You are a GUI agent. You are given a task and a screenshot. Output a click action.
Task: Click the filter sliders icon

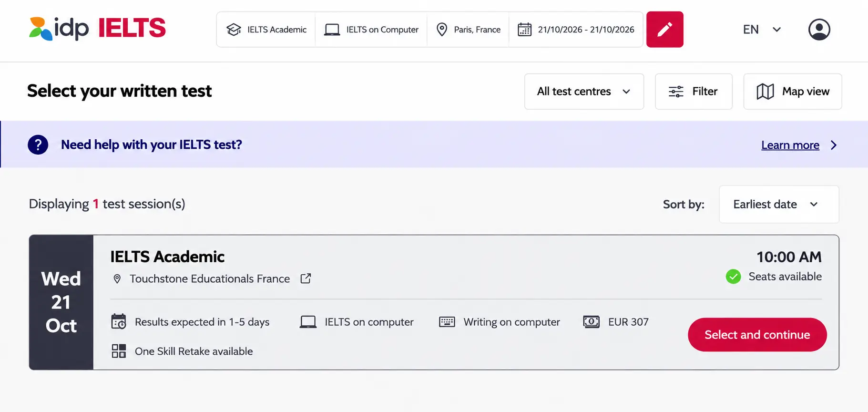(676, 92)
